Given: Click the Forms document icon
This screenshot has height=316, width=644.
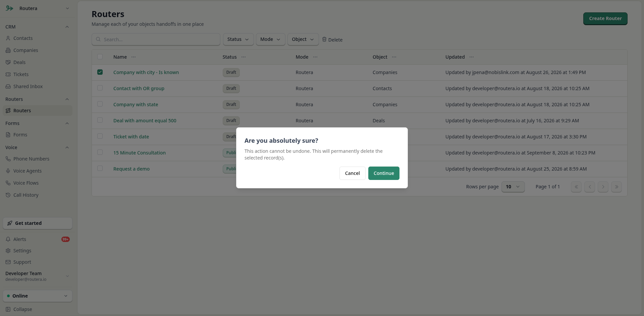Looking at the screenshot, I should 8,135.
